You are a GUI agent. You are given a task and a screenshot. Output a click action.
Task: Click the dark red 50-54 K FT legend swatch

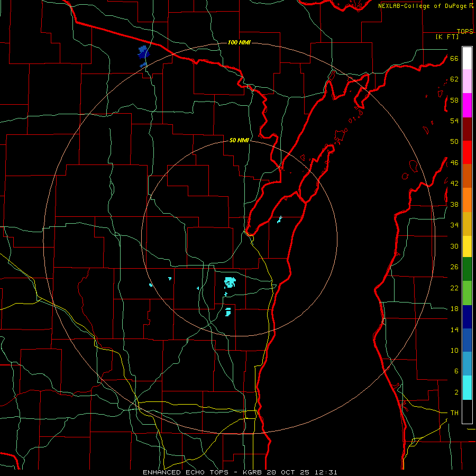point(467,130)
